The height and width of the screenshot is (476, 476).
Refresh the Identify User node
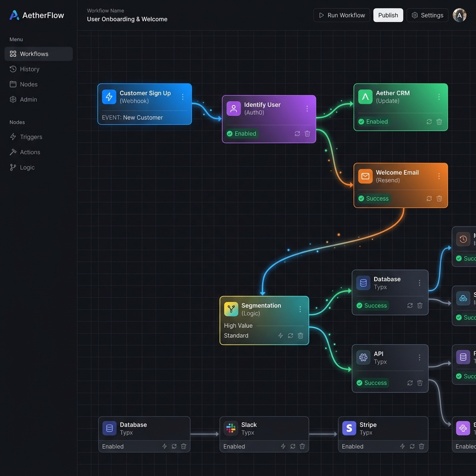pos(297,133)
